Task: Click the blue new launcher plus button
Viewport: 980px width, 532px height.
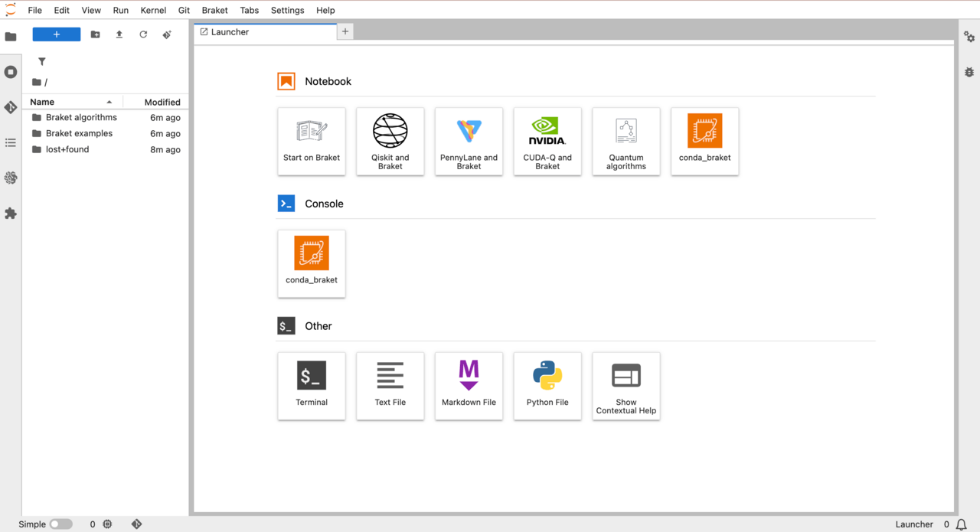Action: (x=56, y=34)
